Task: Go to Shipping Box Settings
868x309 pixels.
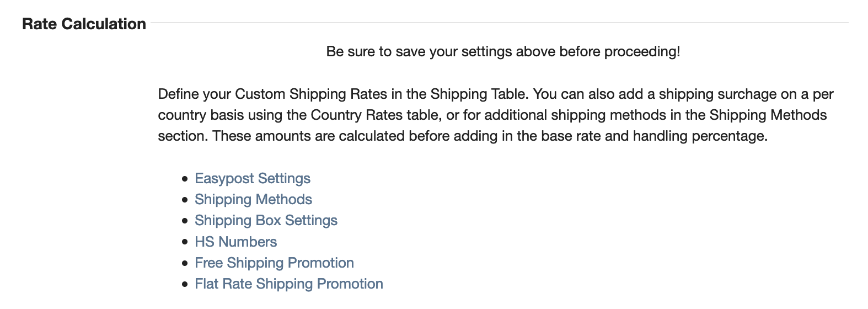Action: point(266,221)
